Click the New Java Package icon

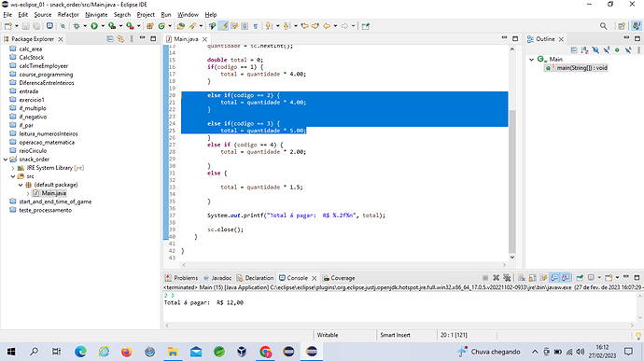(x=150, y=26)
